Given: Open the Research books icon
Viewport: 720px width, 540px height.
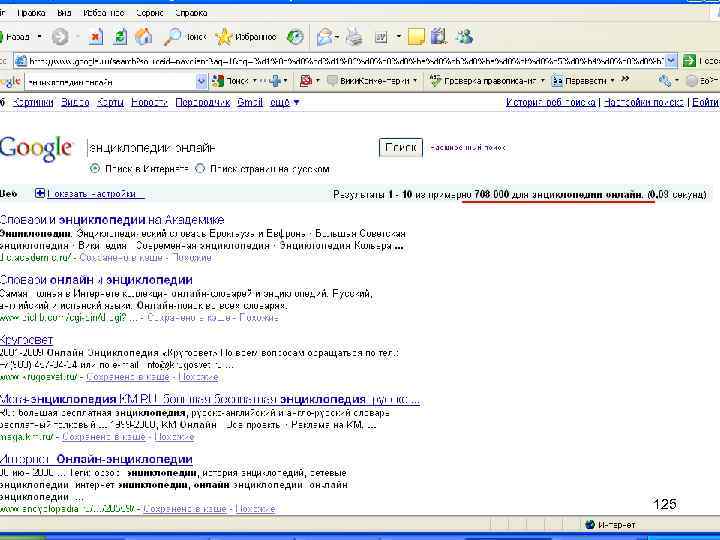Looking at the screenshot, I should pos(439,36).
